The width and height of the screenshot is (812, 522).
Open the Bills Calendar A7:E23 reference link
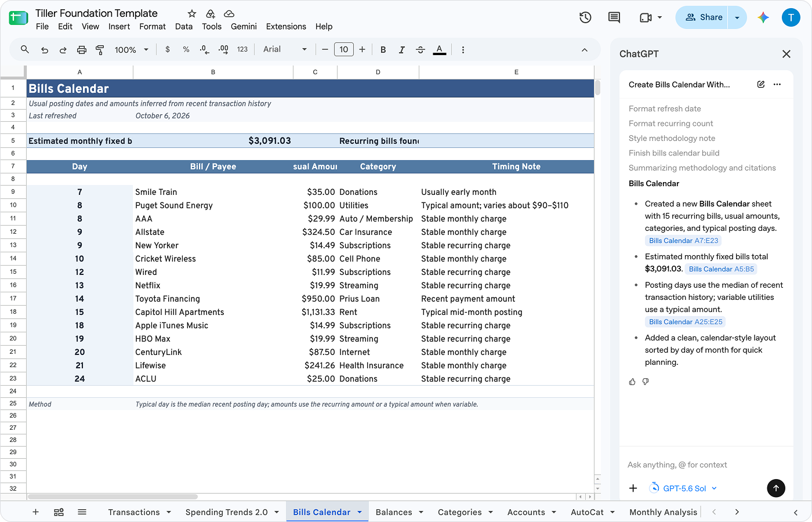(x=683, y=241)
